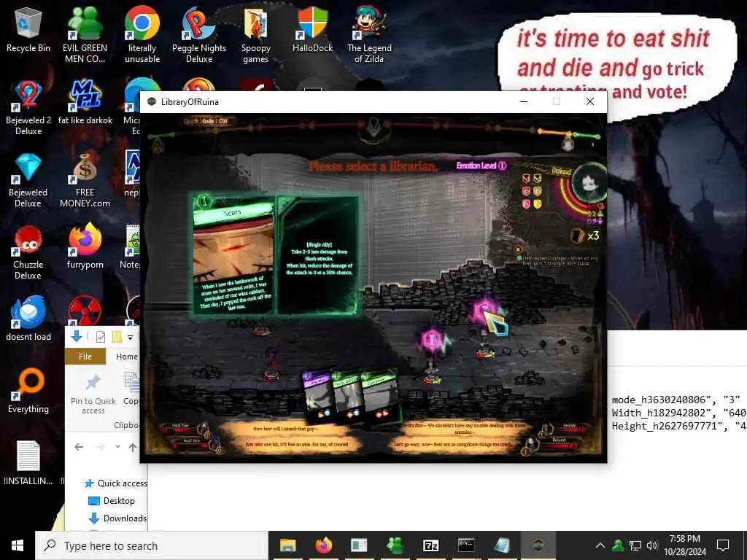Click the middle green combat page in hand

[x=347, y=395]
